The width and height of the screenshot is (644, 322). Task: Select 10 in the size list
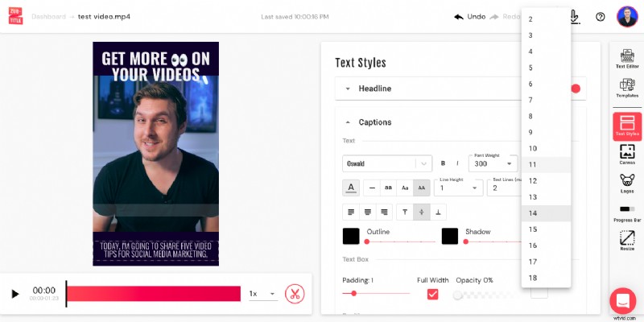(x=546, y=149)
